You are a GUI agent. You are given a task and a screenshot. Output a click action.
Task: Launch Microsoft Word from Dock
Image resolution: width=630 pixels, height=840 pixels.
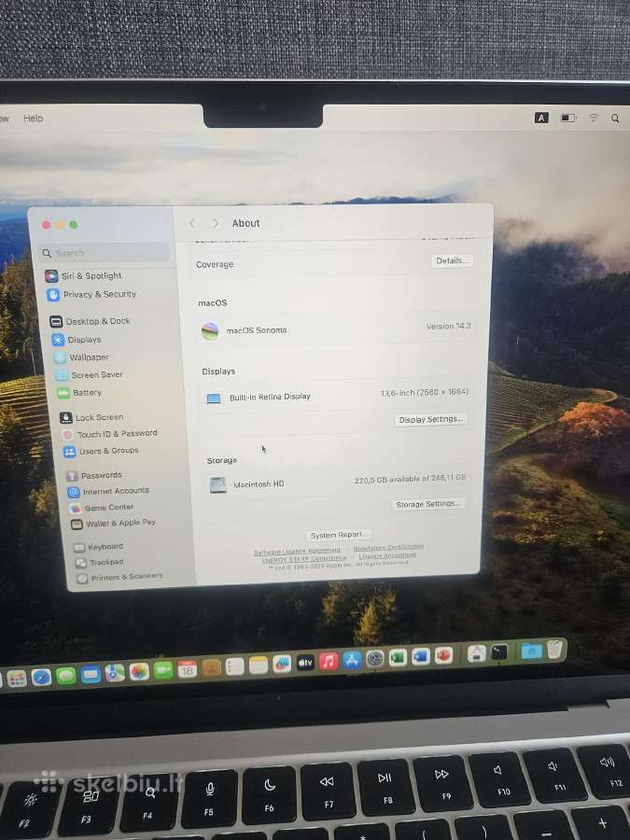(x=421, y=656)
